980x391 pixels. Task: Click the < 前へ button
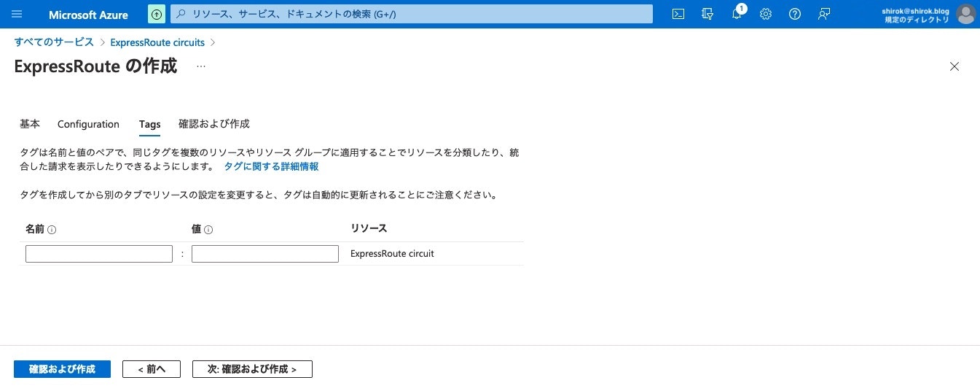tap(152, 369)
